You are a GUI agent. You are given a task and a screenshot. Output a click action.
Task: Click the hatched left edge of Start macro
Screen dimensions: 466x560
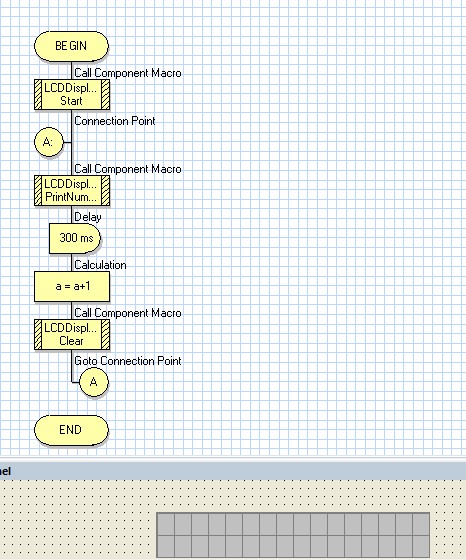(38, 94)
